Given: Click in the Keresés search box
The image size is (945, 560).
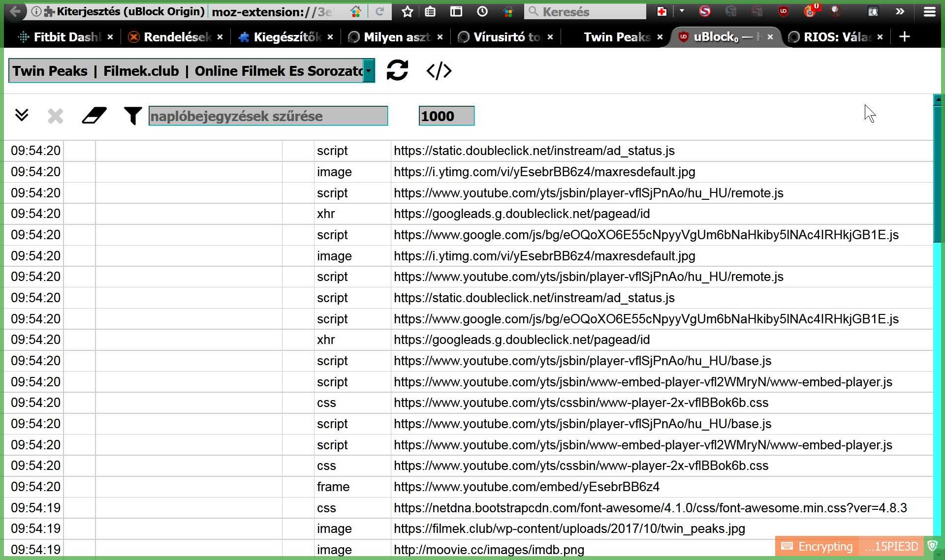Looking at the screenshot, I should 585,11.
